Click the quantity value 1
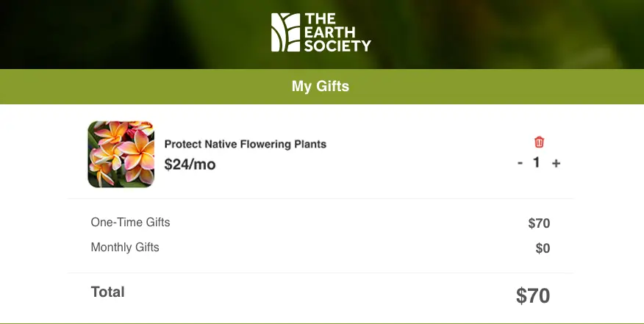 537,162
